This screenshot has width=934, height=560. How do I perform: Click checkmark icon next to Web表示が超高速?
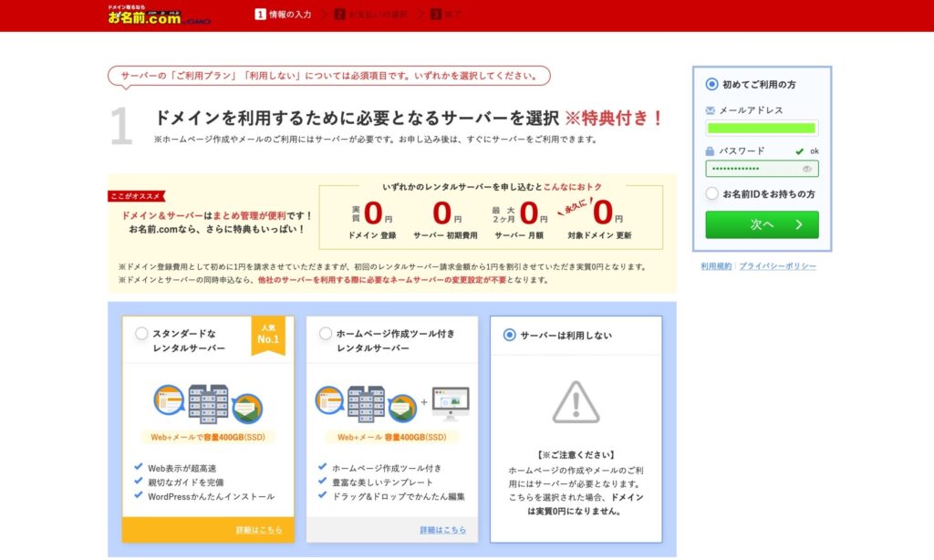tap(139, 467)
